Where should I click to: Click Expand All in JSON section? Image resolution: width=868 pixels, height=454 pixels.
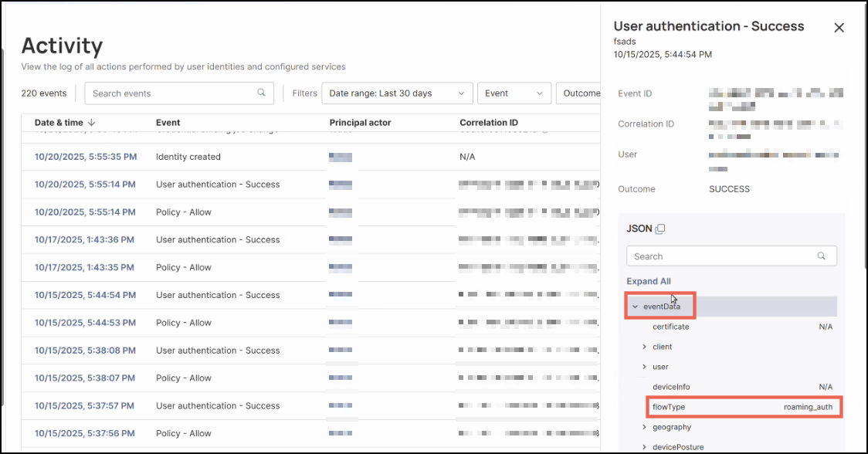point(648,281)
